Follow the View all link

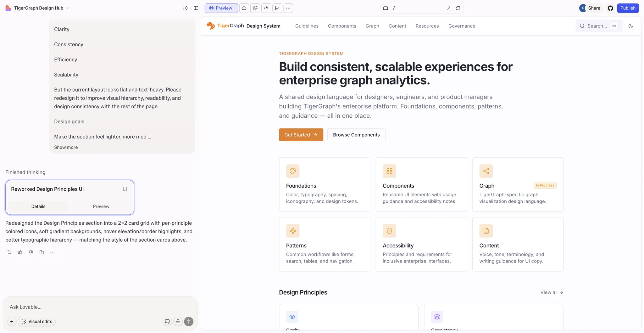point(552,292)
